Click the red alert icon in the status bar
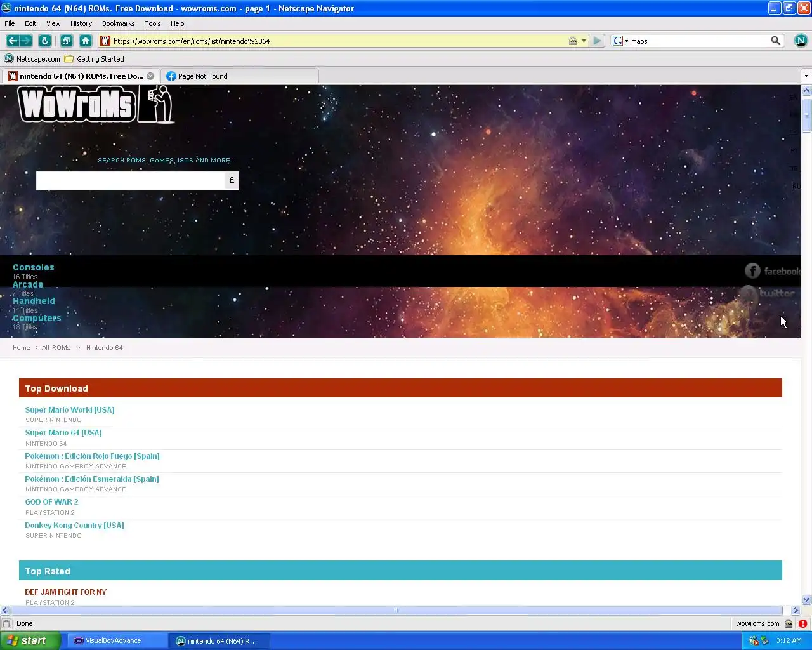The height and width of the screenshot is (650, 812). (802, 623)
